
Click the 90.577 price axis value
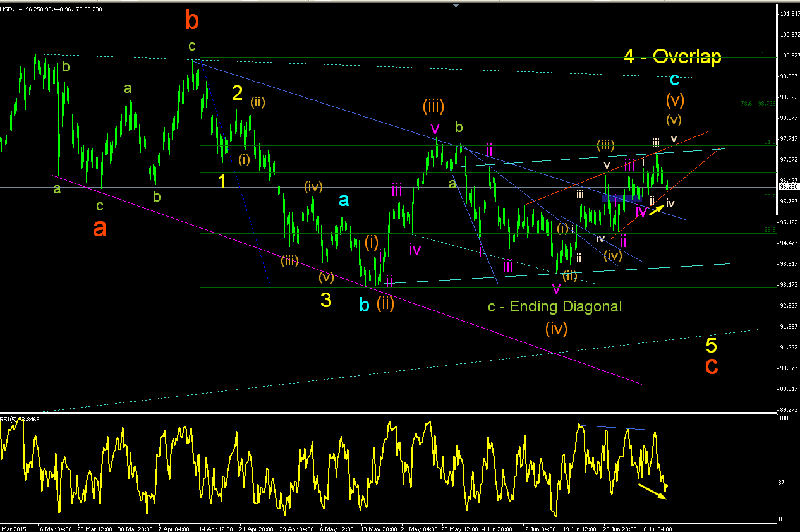[x=789, y=368]
